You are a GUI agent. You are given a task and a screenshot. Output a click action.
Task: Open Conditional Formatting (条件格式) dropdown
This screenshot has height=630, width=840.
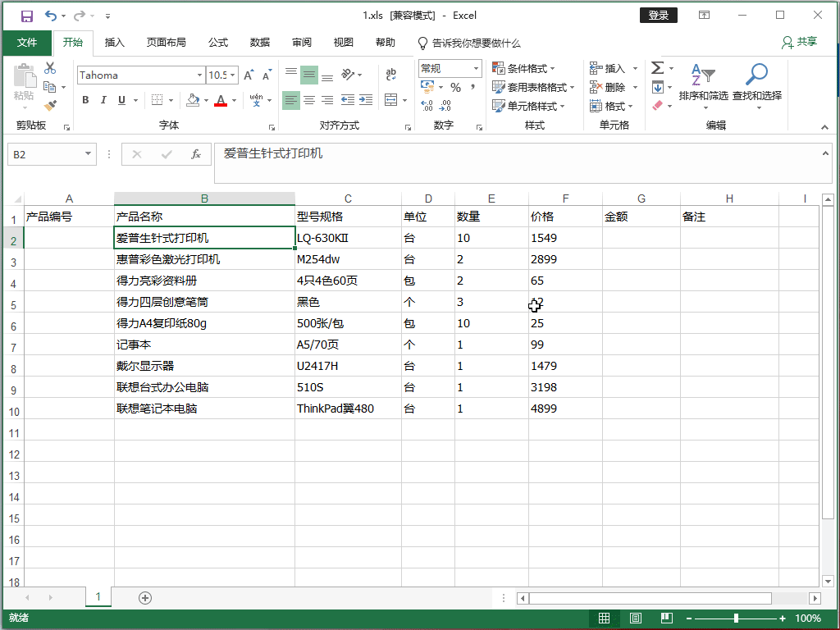coord(523,69)
